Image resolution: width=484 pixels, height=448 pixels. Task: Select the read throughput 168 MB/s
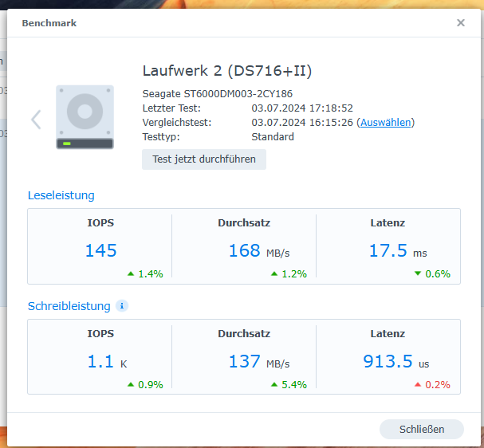259,250
